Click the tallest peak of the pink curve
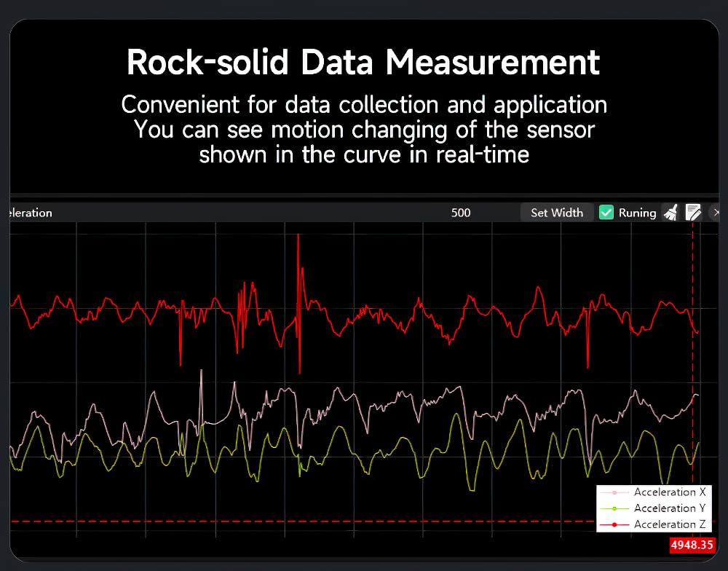Screen dimensions: 728x571 (x=202, y=373)
